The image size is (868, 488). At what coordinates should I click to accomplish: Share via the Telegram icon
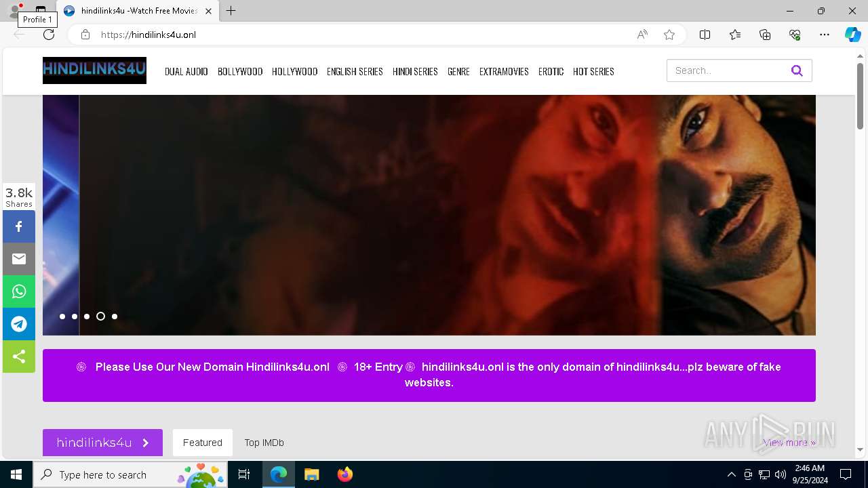[x=19, y=324]
